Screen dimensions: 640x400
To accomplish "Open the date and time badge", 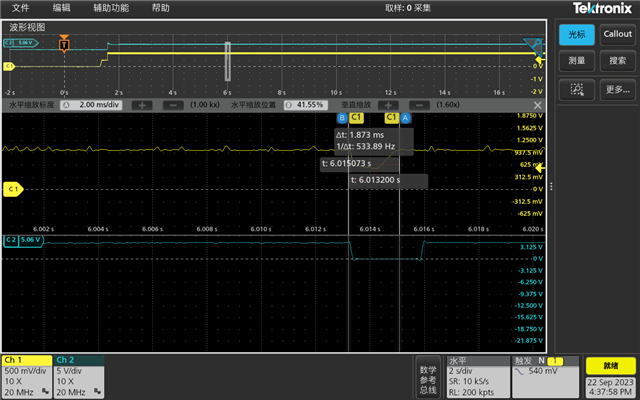I will pyautogui.click(x=611, y=387).
